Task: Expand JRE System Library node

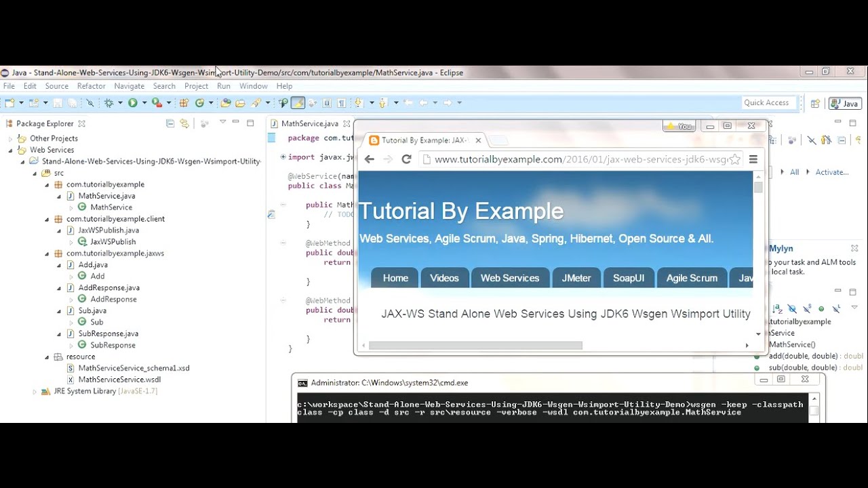Action: coord(35,391)
